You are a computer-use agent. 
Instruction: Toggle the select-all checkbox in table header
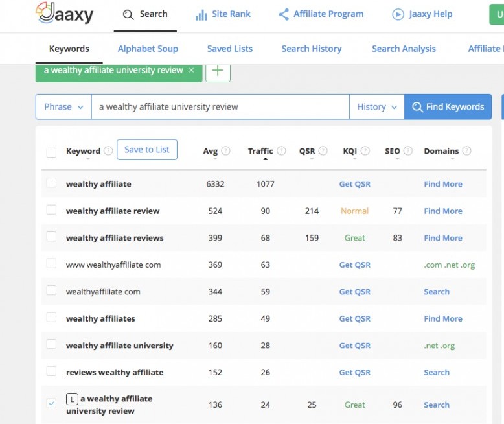point(51,152)
